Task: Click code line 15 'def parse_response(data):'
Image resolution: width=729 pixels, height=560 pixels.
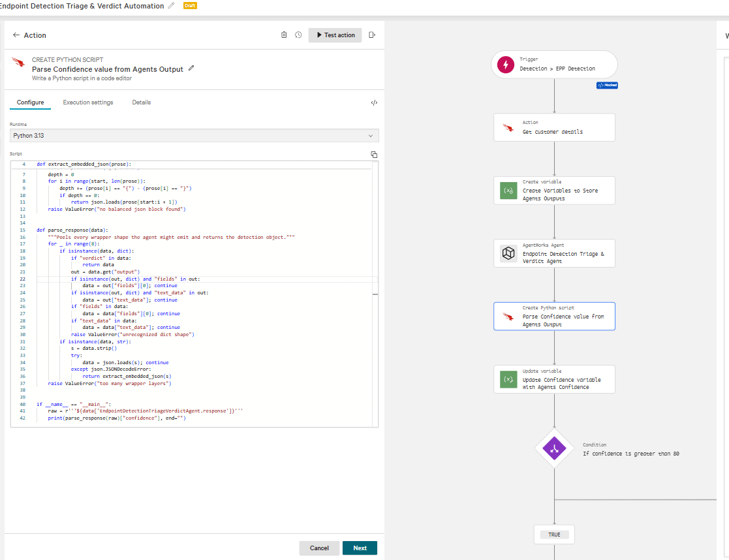Action: 72,230
